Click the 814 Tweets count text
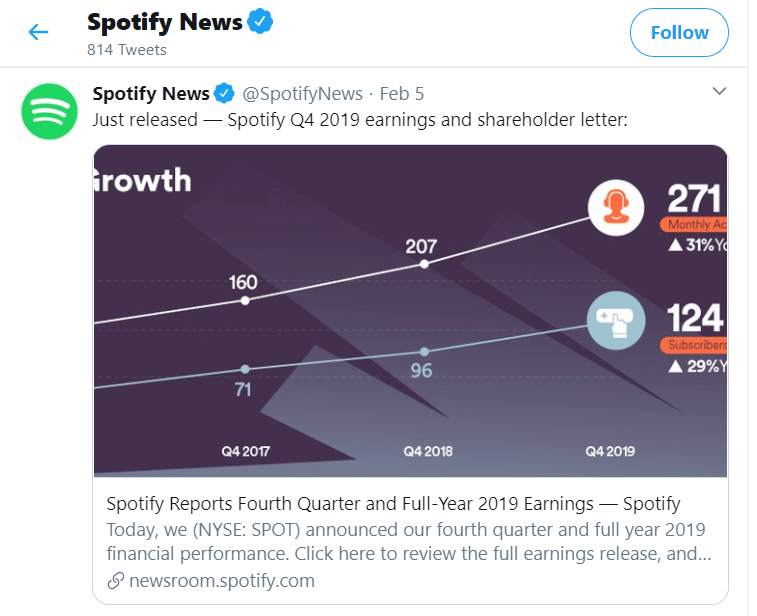Image resolution: width=757 pixels, height=616 pixels. click(x=126, y=50)
